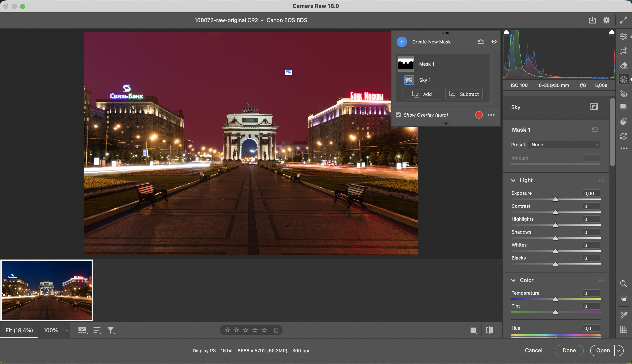Viewport: 632px width, 364px height.
Task: Toggle Light panel visibility eye
Action: coord(601,181)
